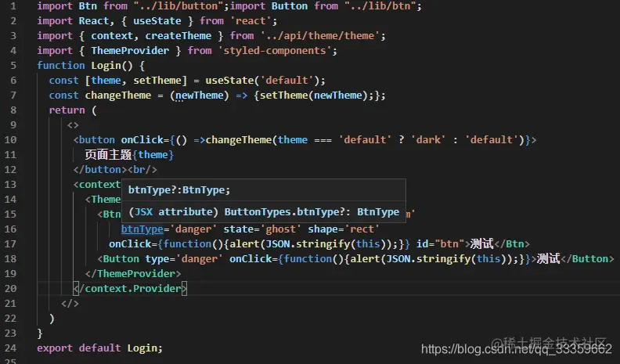This screenshot has width=620, height=364.
Task: Click the <Button opening tag on line 18
Action: tap(118, 259)
